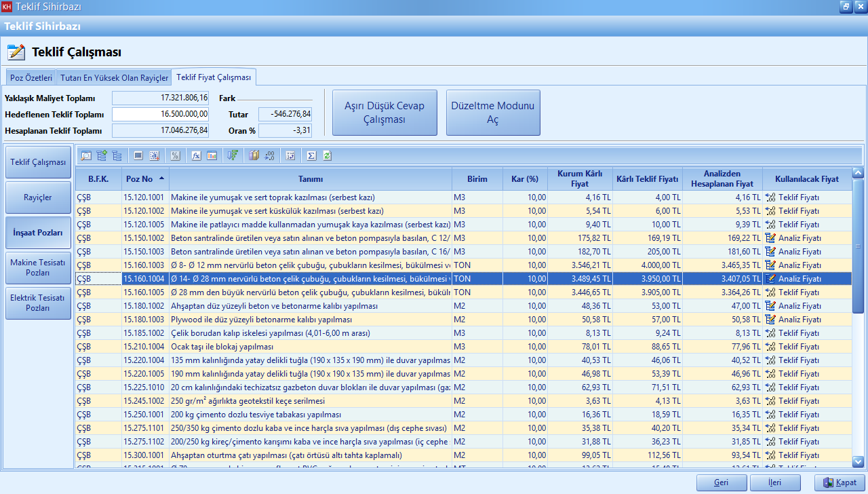
Task: Click the Sigma sum icon
Action: (x=311, y=155)
